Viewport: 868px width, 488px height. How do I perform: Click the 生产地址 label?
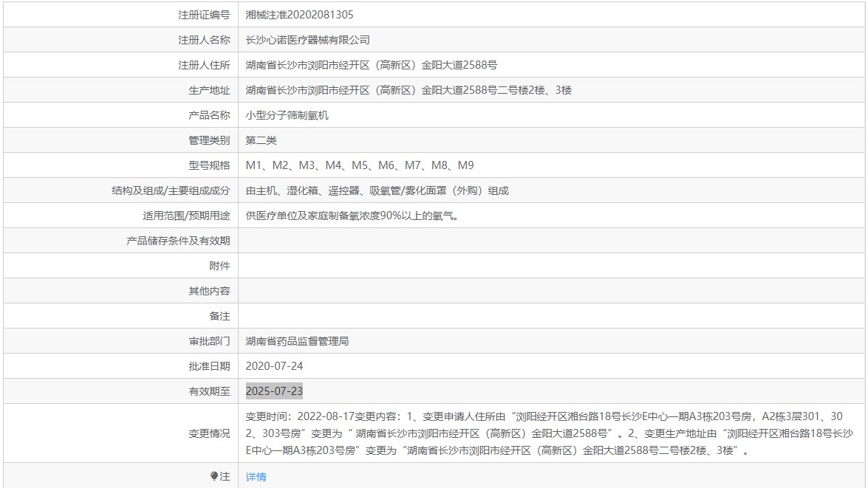tap(209, 90)
